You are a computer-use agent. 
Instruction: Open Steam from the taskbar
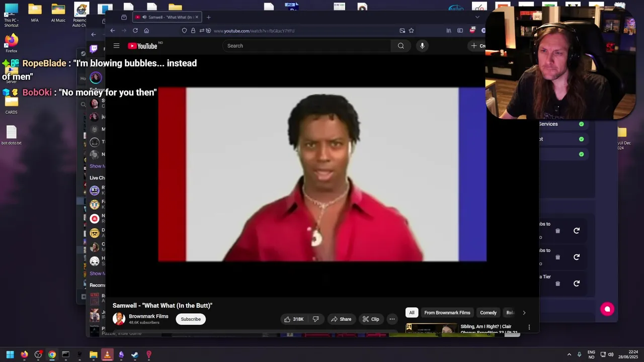click(135, 354)
